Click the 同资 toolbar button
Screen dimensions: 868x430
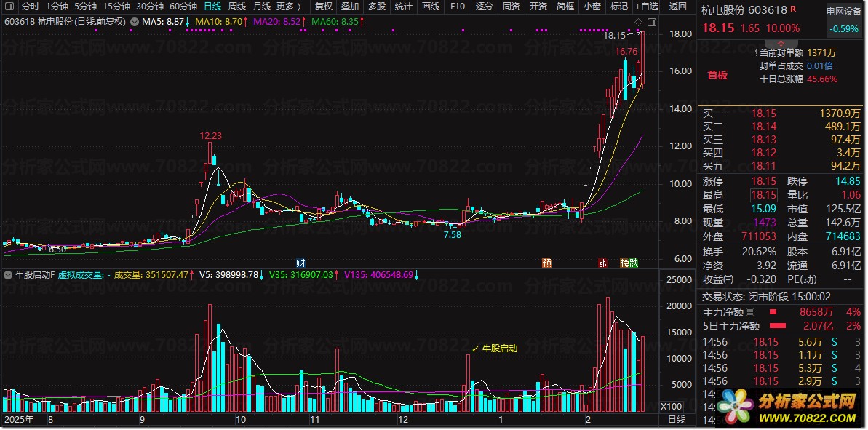tap(511, 7)
